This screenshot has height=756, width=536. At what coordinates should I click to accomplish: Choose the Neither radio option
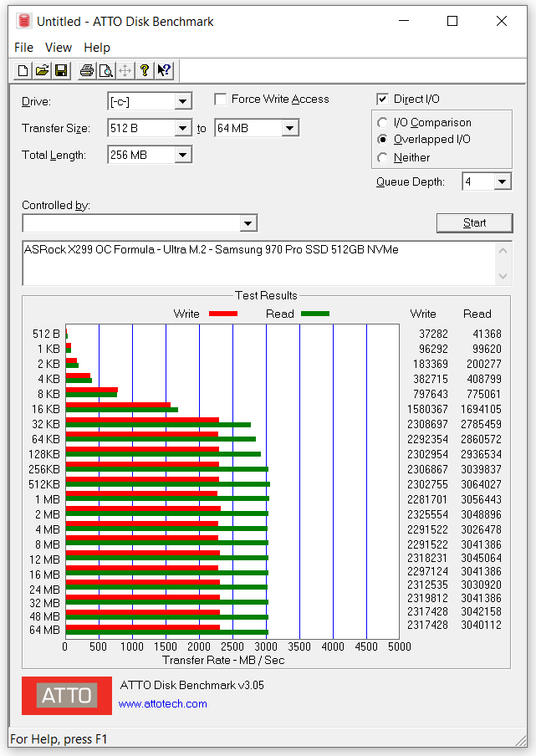383,158
